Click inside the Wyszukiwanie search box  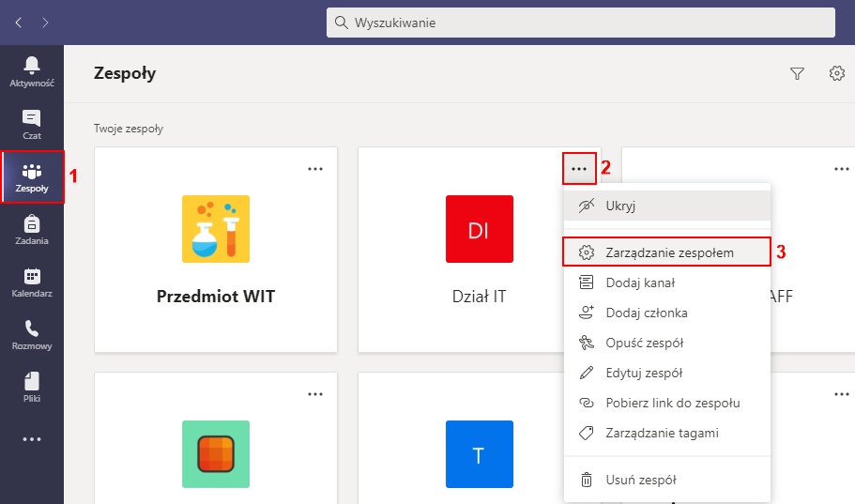[x=581, y=23]
